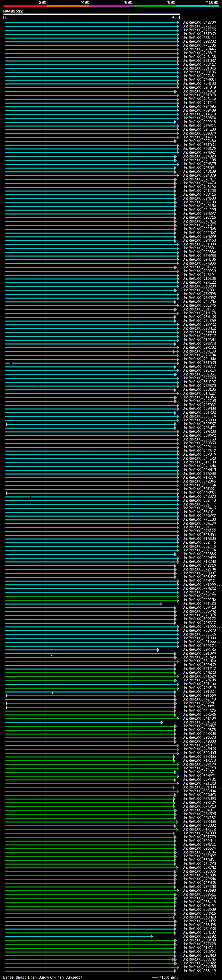
Task: Click the cyan ~100% identity color segment
Action: point(197,6)
